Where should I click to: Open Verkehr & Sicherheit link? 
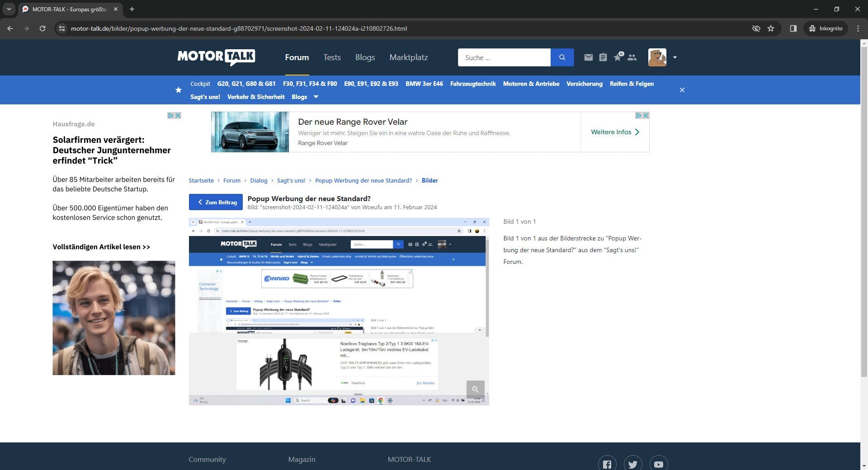pos(256,97)
